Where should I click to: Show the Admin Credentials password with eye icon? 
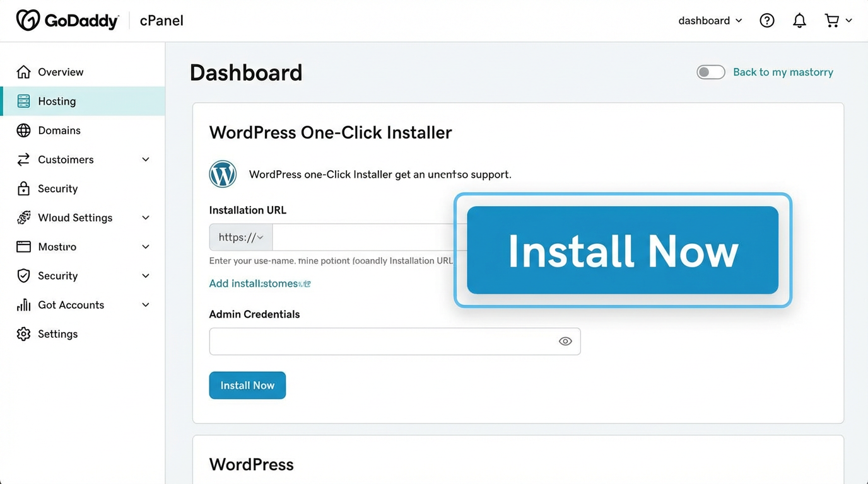point(565,340)
